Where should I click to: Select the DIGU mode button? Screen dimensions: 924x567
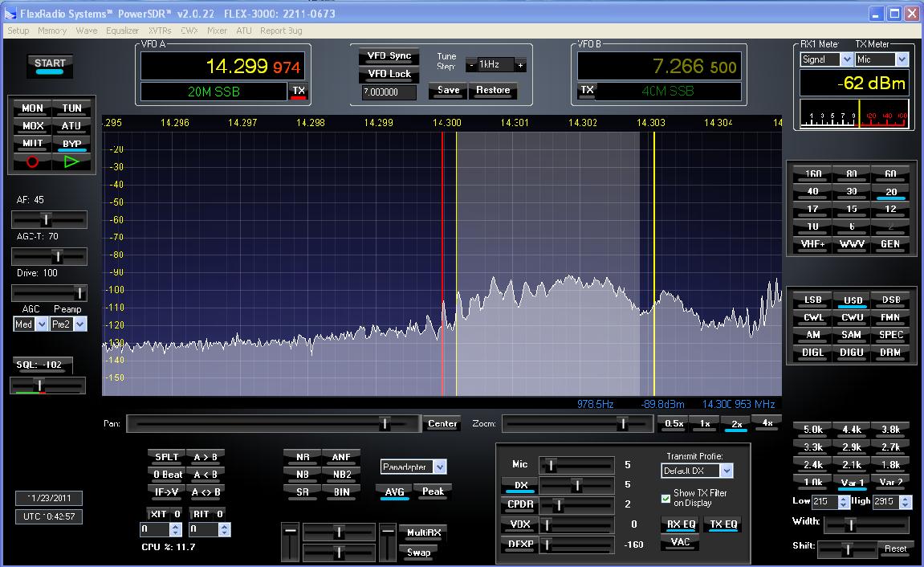click(x=852, y=353)
